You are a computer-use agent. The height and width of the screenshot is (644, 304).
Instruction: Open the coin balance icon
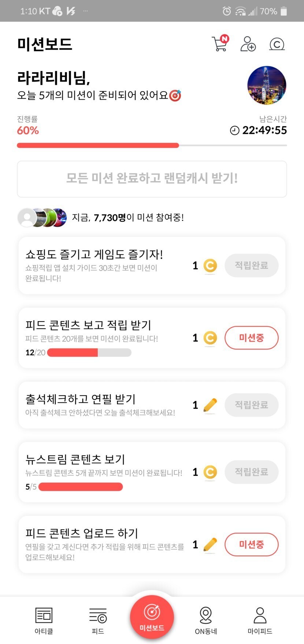277,44
